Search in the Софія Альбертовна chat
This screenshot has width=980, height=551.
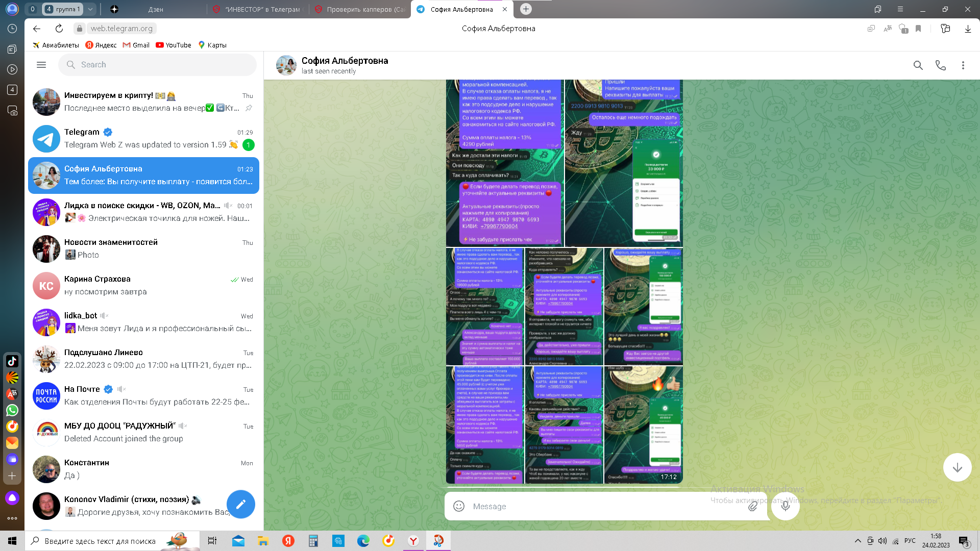click(918, 65)
